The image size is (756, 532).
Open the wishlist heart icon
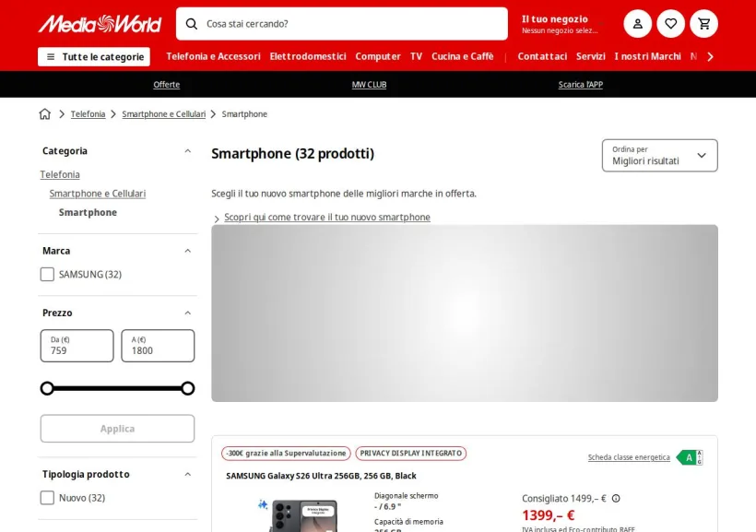point(670,24)
